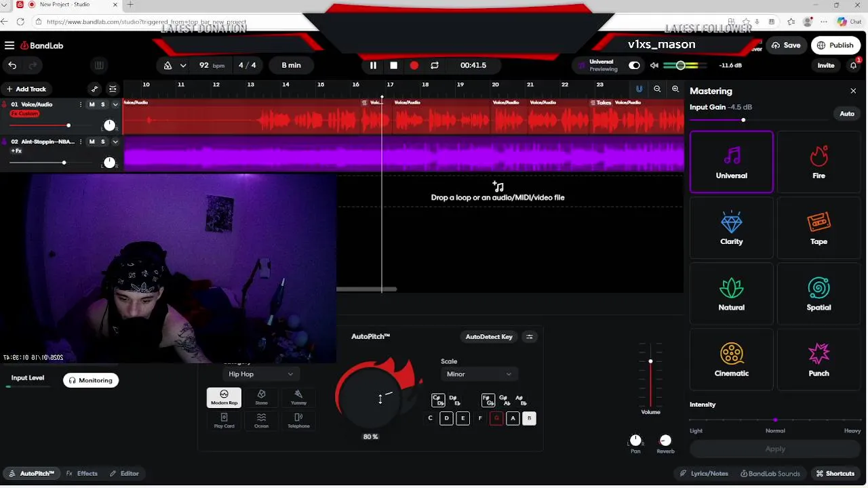This screenshot has height=488, width=868.
Task: Publish the project
Action: 835,45
